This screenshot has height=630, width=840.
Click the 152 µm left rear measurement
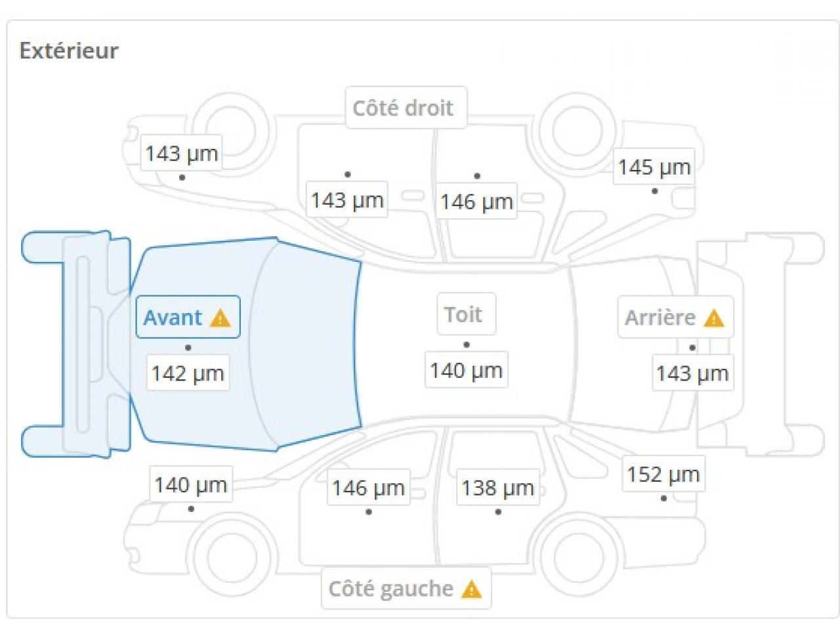pos(663,474)
